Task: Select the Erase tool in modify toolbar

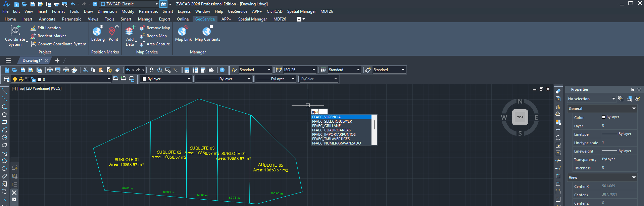Action: [558, 91]
